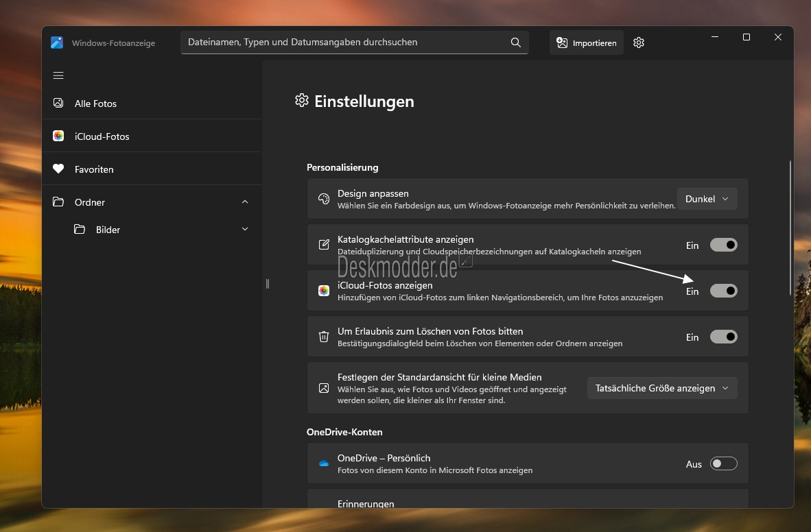The width and height of the screenshot is (811, 532).
Task: Click the Windows-Fotoanzeige app icon
Action: click(x=57, y=43)
